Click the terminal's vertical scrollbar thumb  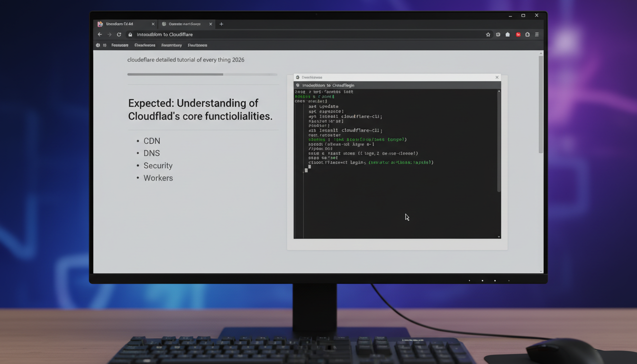point(499,142)
